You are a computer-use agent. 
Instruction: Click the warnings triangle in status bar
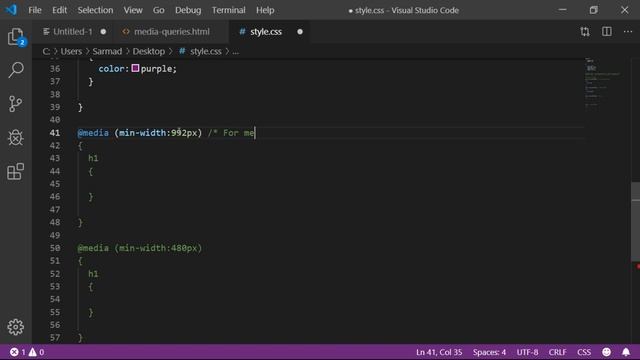coord(33,352)
